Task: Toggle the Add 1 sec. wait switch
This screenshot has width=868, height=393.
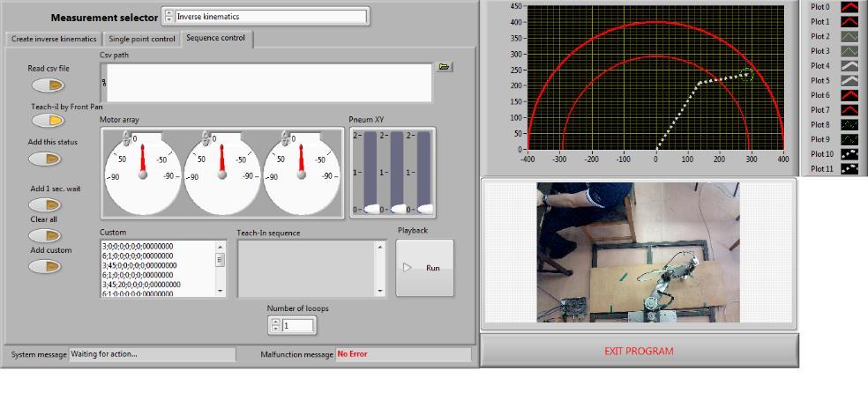Action: (x=45, y=205)
